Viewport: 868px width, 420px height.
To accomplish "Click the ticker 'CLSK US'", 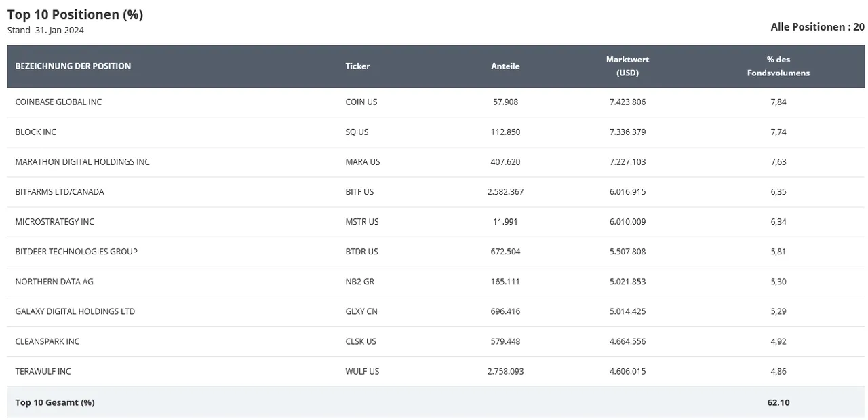I will pos(361,341).
